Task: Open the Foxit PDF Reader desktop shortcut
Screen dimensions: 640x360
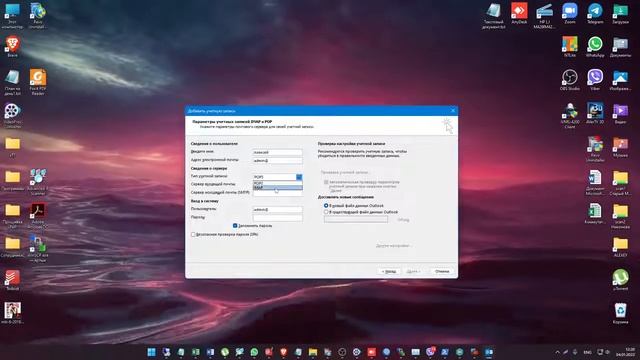Action: [x=38, y=82]
